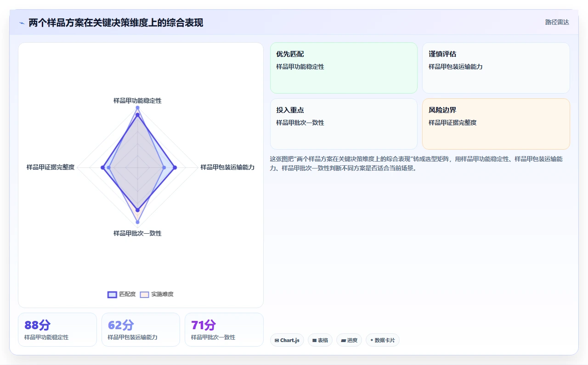The width and height of the screenshot is (588, 365).
Task: Click the blue icon before the page title
Action: [22, 22]
